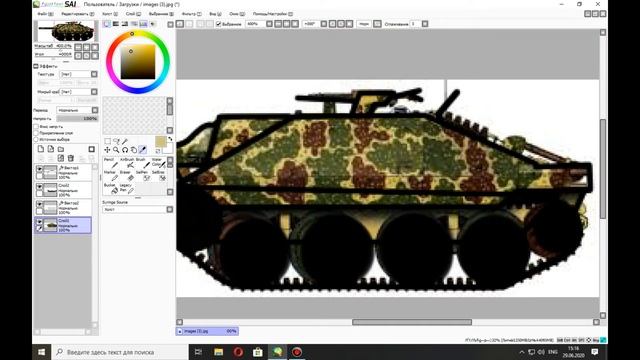Open the Холст menu
640x360 pixels.
[110, 14]
